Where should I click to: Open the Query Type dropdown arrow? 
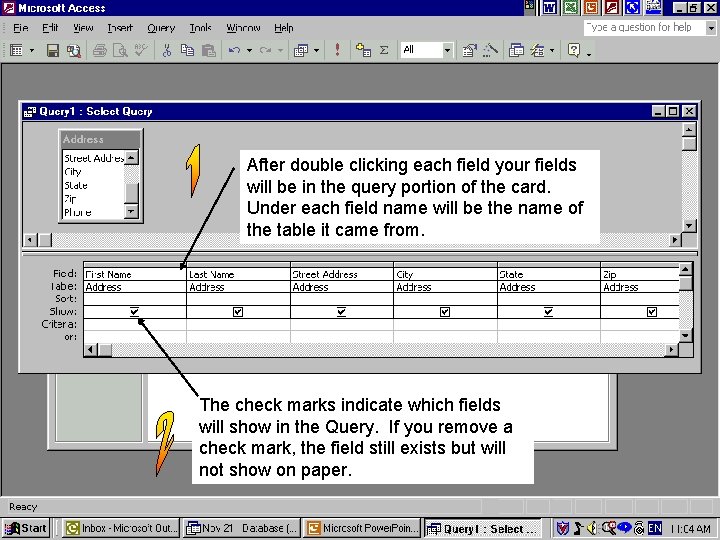tap(316, 50)
